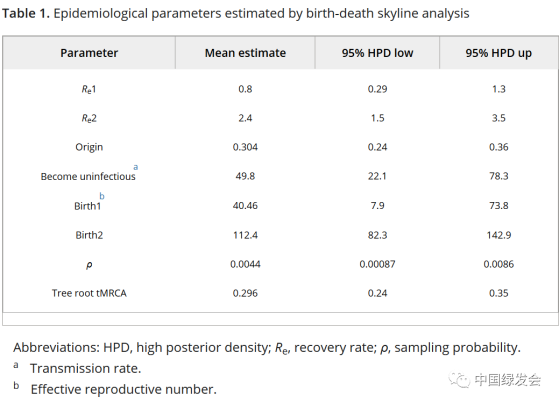Select the Mean estimate column header

click(x=245, y=53)
